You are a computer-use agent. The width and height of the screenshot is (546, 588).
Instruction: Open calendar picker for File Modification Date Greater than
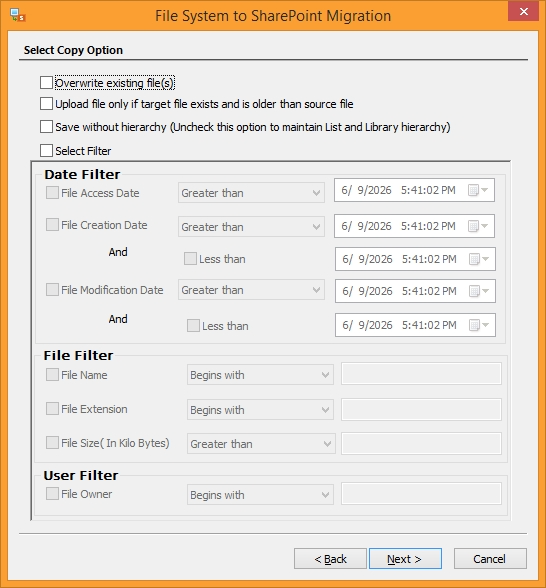click(x=479, y=291)
